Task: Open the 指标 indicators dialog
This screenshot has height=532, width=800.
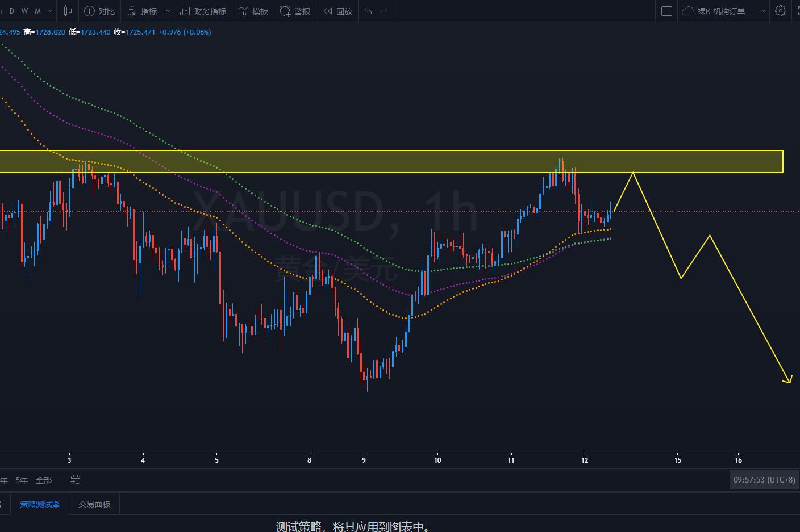Action: (143, 11)
